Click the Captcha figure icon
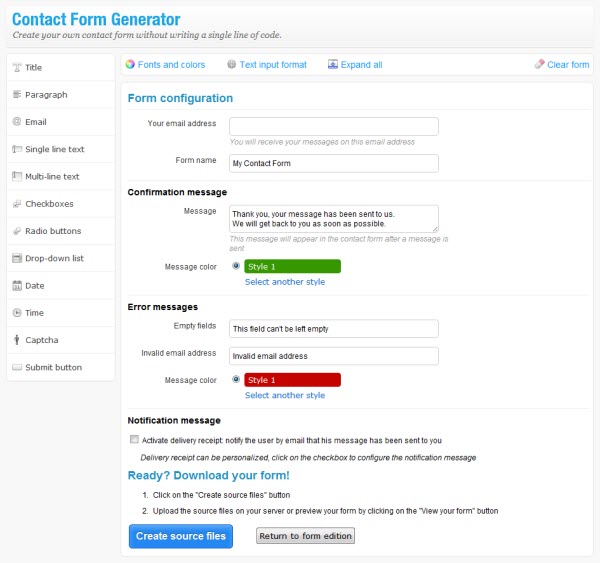This screenshot has height=563, width=600. coord(17,340)
